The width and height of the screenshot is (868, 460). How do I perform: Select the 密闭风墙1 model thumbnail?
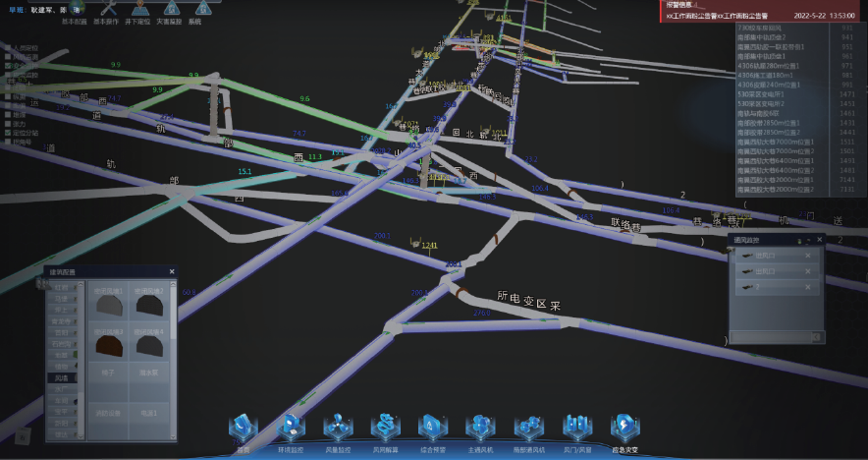(107, 305)
